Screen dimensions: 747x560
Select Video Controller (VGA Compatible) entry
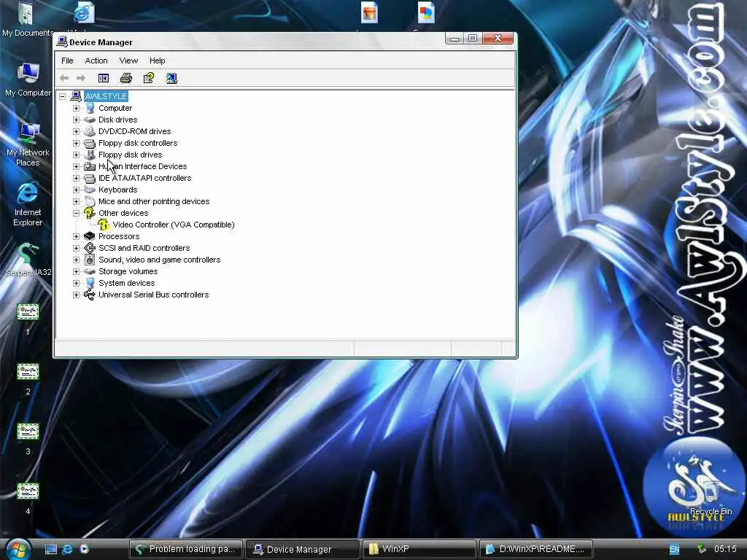tap(174, 225)
